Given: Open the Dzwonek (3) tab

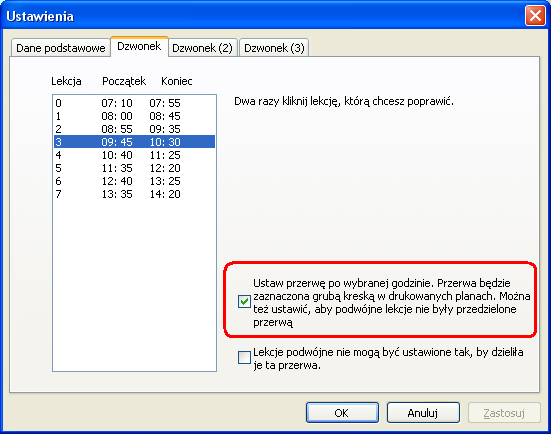Looking at the screenshot, I should click(274, 47).
